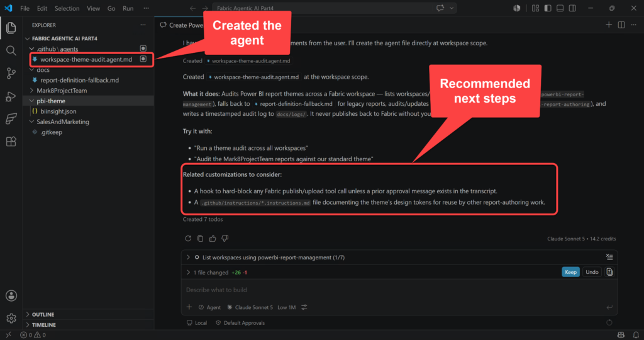
Task: Open the chat editor more actions menu
Action: tap(634, 25)
